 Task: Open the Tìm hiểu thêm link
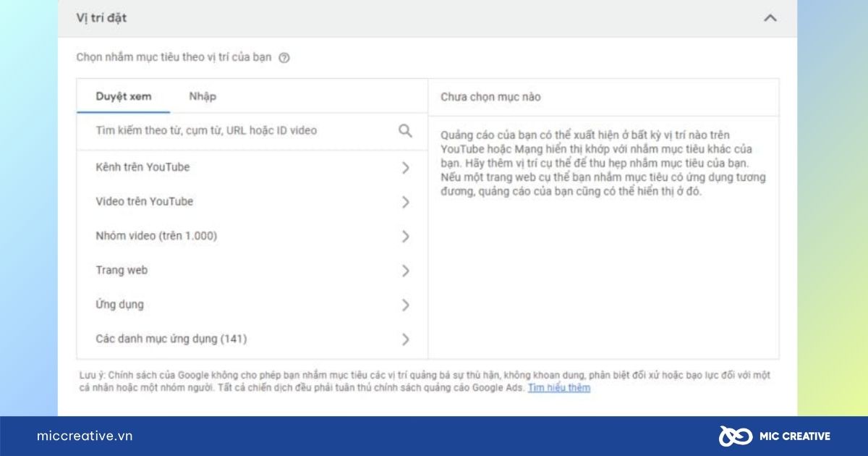click(x=558, y=388)
